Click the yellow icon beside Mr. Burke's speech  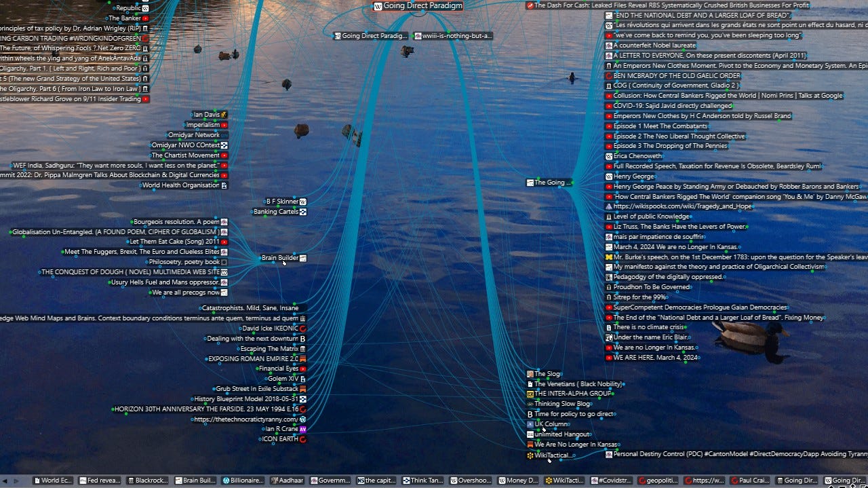coord(609,257)
